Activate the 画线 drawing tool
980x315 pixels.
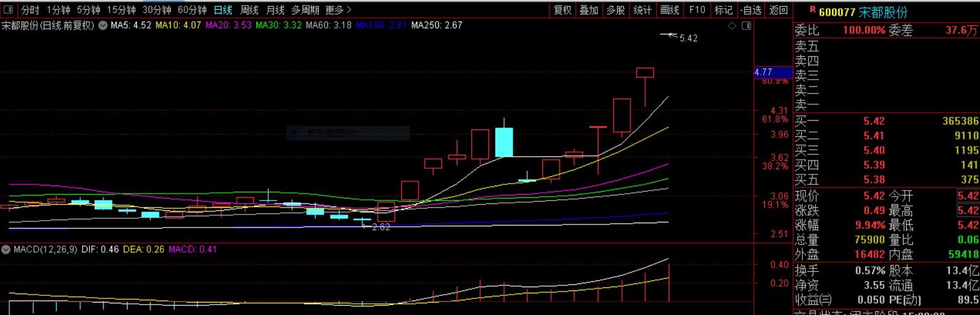(670, 10)
